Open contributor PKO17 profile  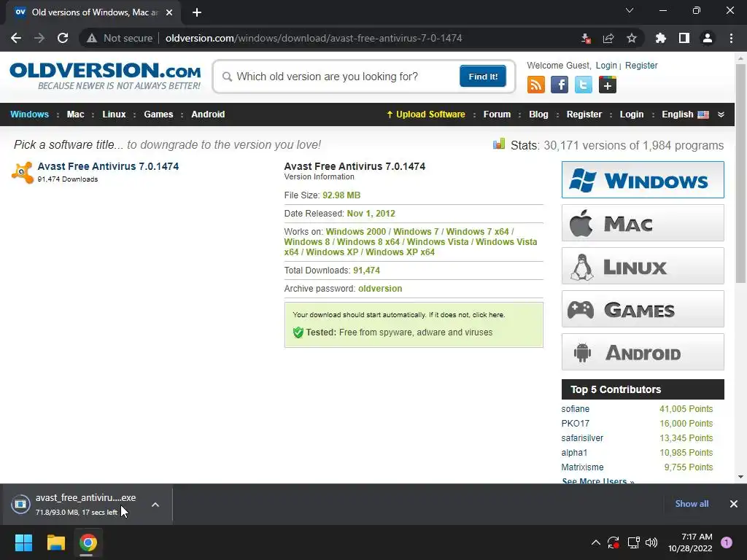click(x=575, y=424)
